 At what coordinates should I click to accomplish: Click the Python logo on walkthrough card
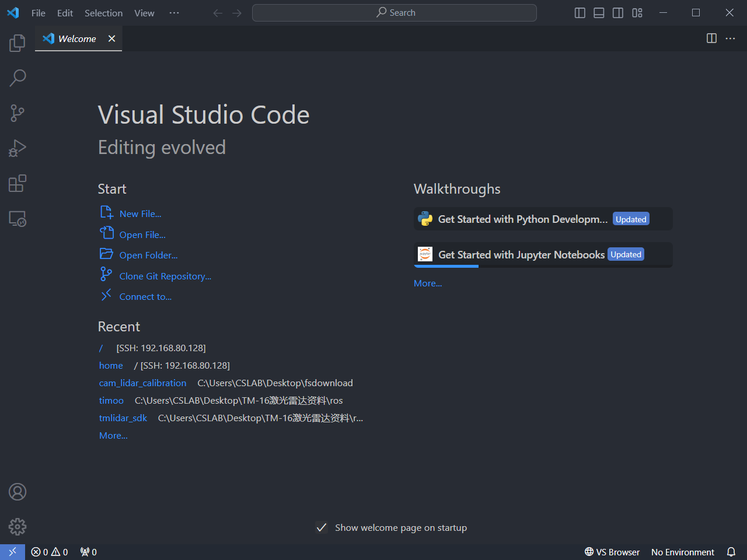(425, 219)
